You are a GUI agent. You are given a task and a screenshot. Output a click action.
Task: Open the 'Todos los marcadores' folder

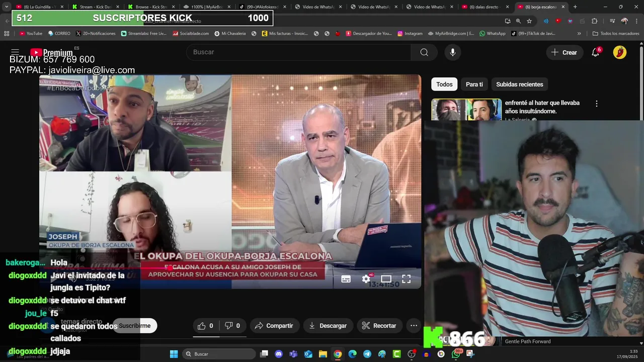[616, 34]
